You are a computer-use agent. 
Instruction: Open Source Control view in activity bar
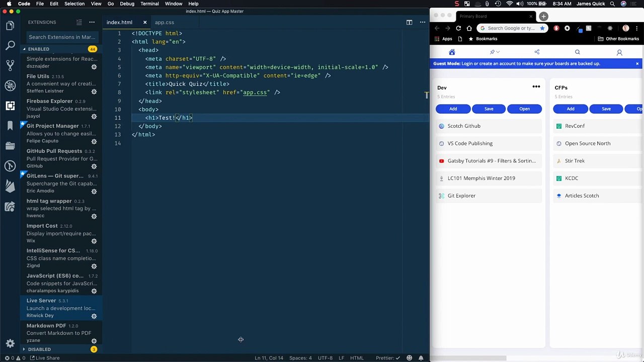click(x=10, y=65)
